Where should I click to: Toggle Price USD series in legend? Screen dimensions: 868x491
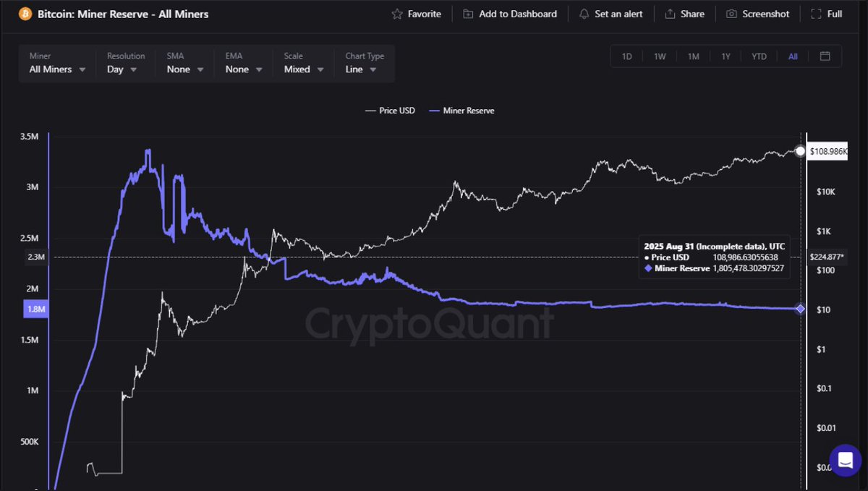point(391,111)
